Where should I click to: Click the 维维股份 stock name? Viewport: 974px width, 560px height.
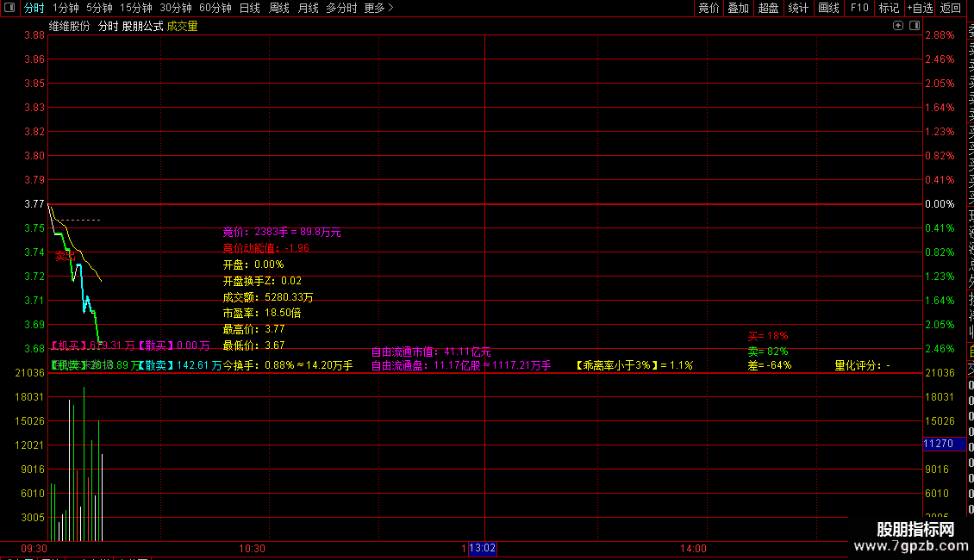pyautogui.click(x=70, y=26)
